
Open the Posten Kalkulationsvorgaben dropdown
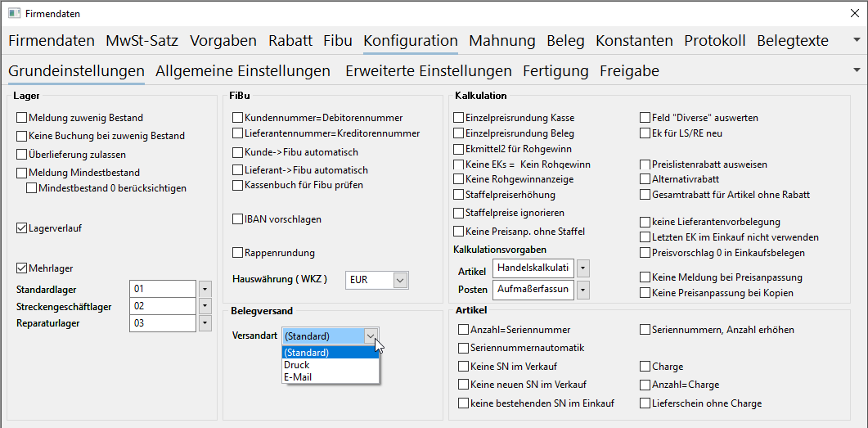[x=583, y=290]
